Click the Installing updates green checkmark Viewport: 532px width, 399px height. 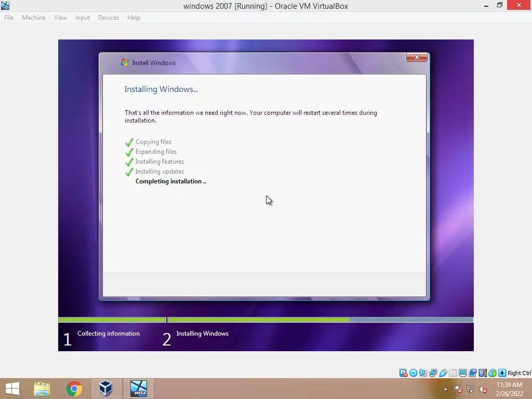[129, 171]
